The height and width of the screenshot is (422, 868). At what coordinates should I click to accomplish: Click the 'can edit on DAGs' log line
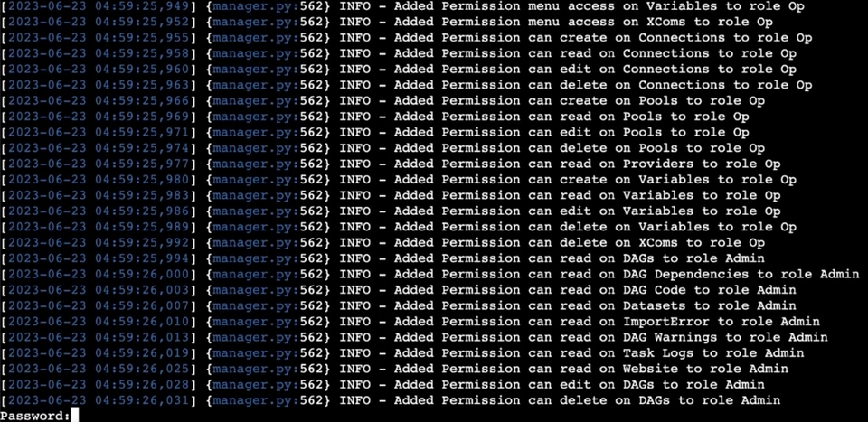(382, 384)
